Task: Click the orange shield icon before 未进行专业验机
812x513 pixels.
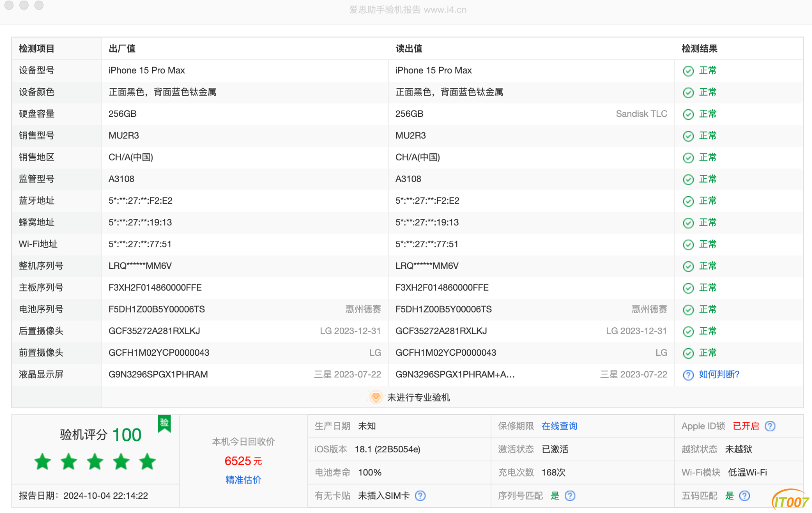Action: click(375, 397)
